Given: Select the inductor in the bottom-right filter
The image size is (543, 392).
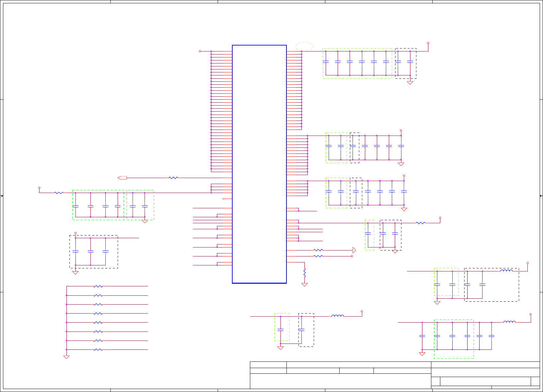Looking at the screenshot, I should [509, 322].
